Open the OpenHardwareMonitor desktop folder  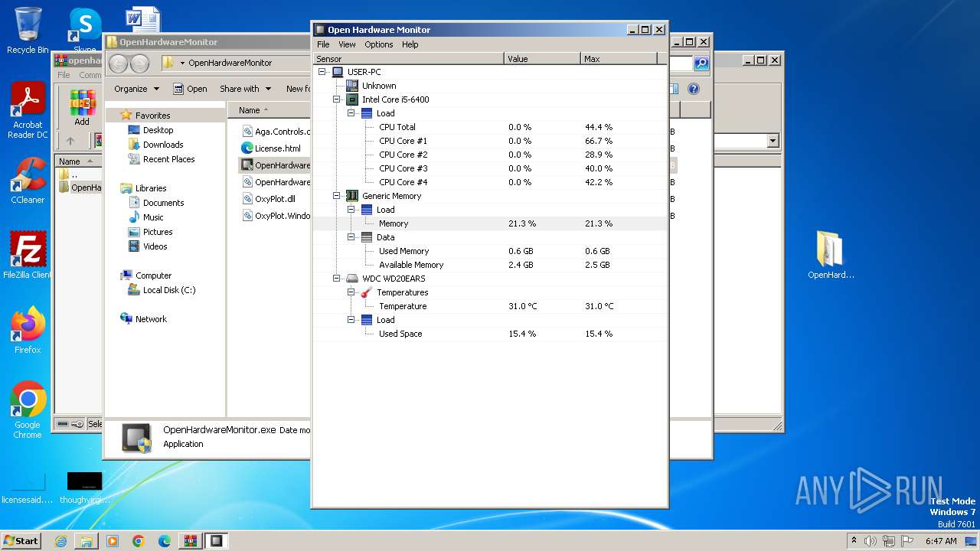coord(831,255)
